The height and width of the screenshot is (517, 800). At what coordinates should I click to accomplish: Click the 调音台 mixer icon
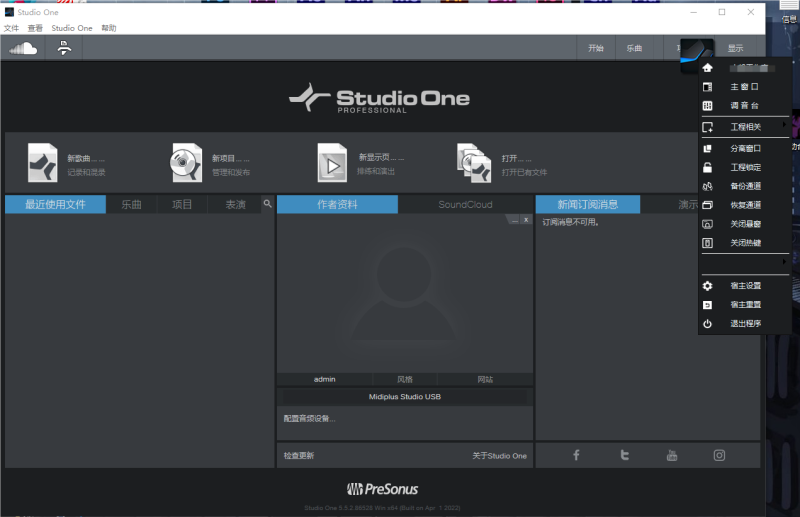[x=707, y=106]
